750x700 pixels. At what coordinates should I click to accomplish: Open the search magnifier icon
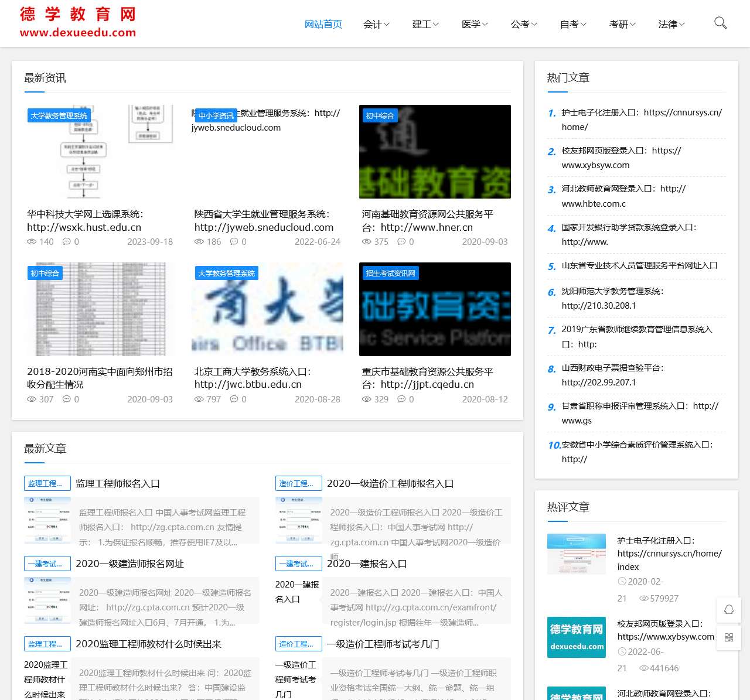pyautogui.click(x=720, y=23)
